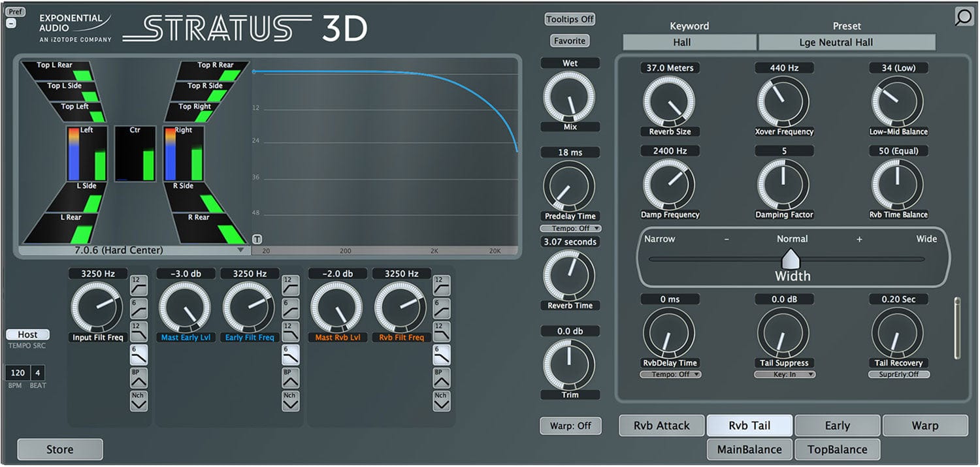The height and width of the screenshot is (467, 980).
Task: Click the BEAT field showing 4
Action: [38, 373]
